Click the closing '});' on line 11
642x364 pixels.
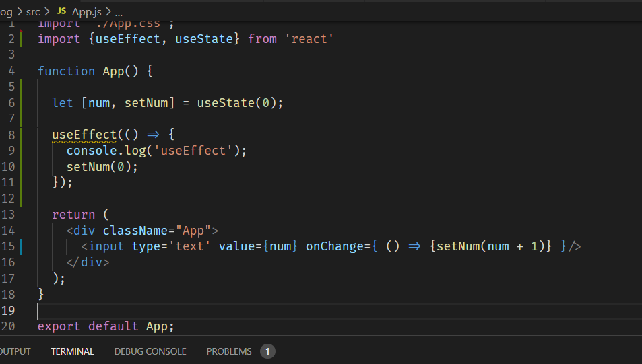[62, 182]
